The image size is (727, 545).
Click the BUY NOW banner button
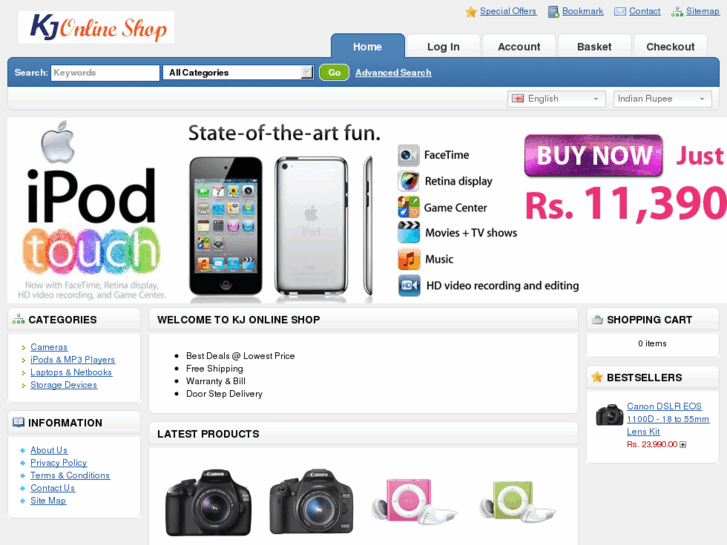coord(594,156)
